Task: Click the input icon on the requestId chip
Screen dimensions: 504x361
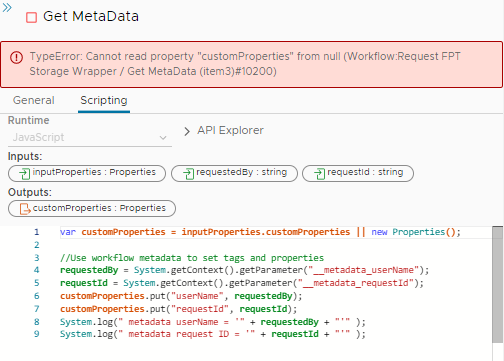Action: point(319,173)
